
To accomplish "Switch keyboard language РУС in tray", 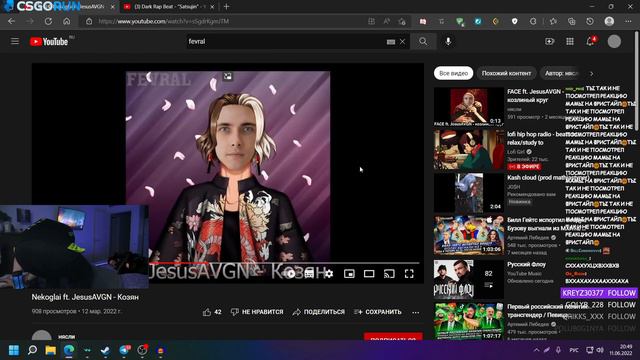I will 574,350.
